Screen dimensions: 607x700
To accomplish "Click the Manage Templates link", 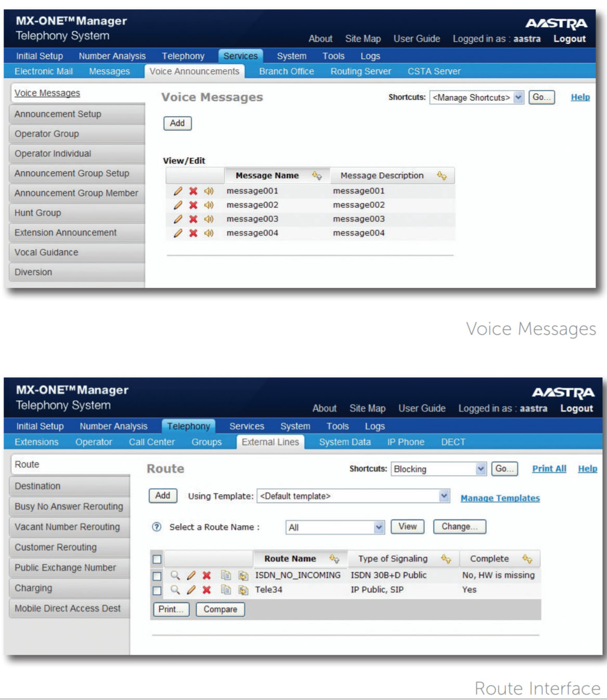I will pos(500,498).
